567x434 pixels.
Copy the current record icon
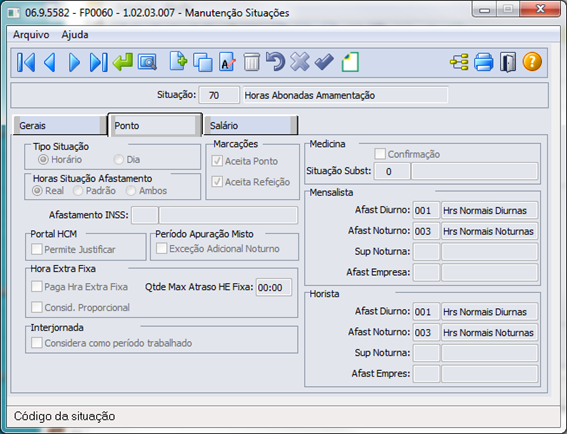point(202,62)
